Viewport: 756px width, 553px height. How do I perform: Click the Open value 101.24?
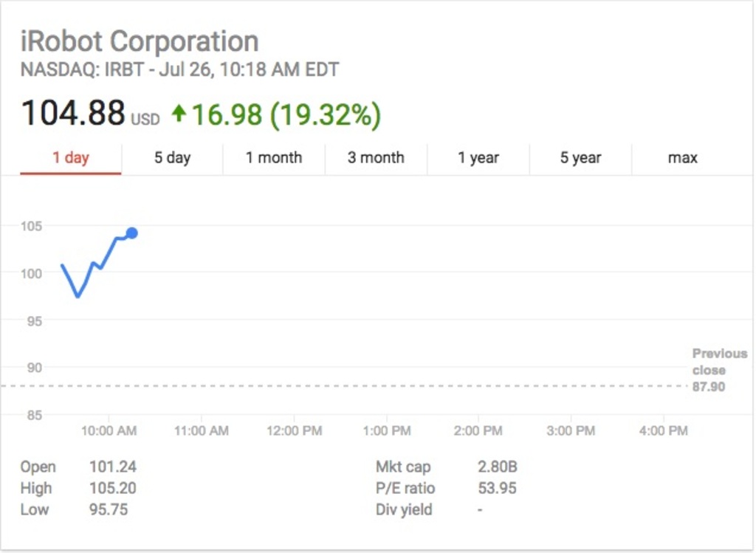[x=113, y=467]
